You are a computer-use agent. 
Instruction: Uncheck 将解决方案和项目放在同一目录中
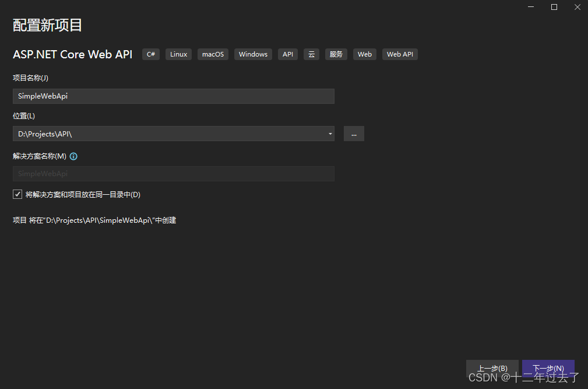tap(17, 194)
